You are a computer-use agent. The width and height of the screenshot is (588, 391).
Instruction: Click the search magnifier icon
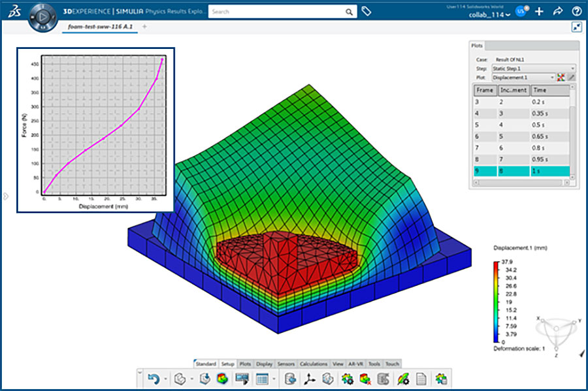coord(348,12)
